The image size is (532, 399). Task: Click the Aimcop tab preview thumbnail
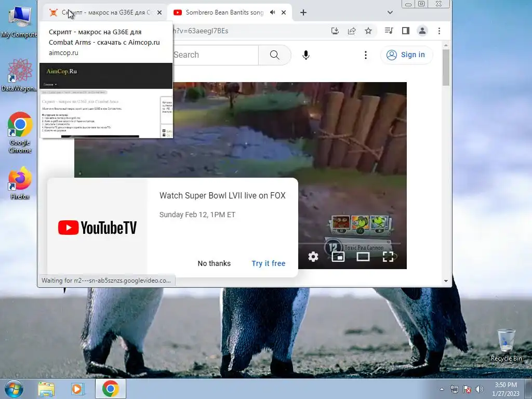click(x=106, y=100)
